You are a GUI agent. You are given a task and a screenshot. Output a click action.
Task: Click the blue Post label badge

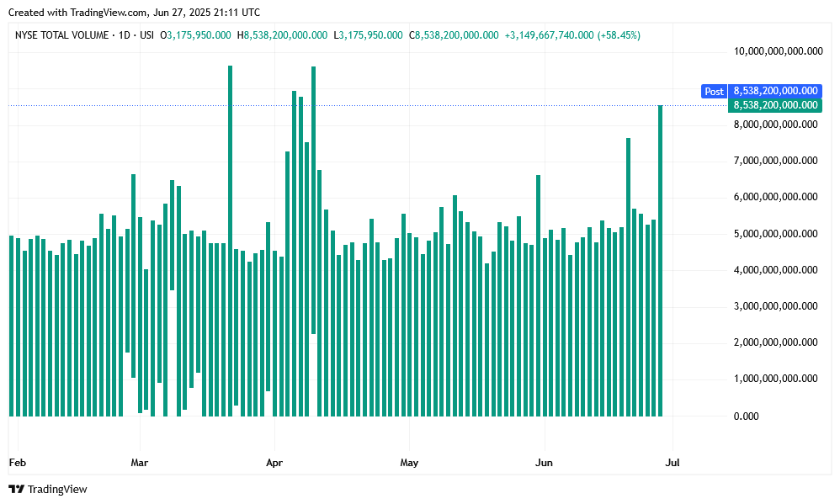click(714, 92)
